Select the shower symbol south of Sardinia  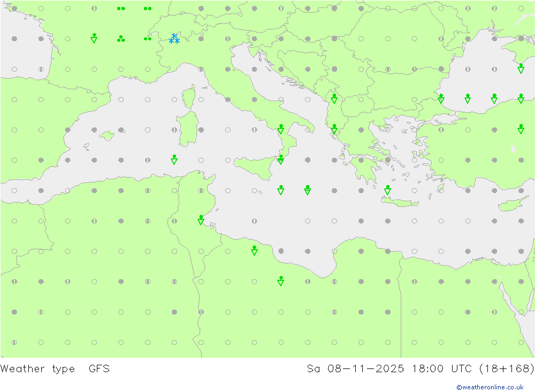click(x=174, y=159)
